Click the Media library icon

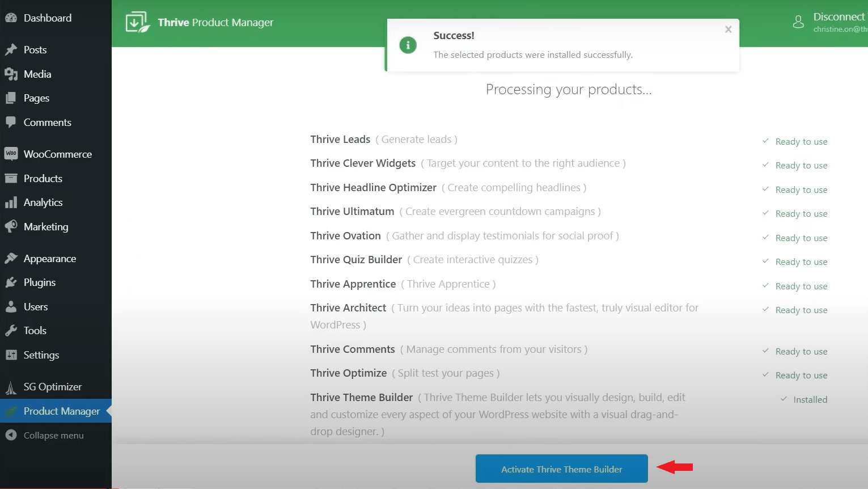point(11,74)
